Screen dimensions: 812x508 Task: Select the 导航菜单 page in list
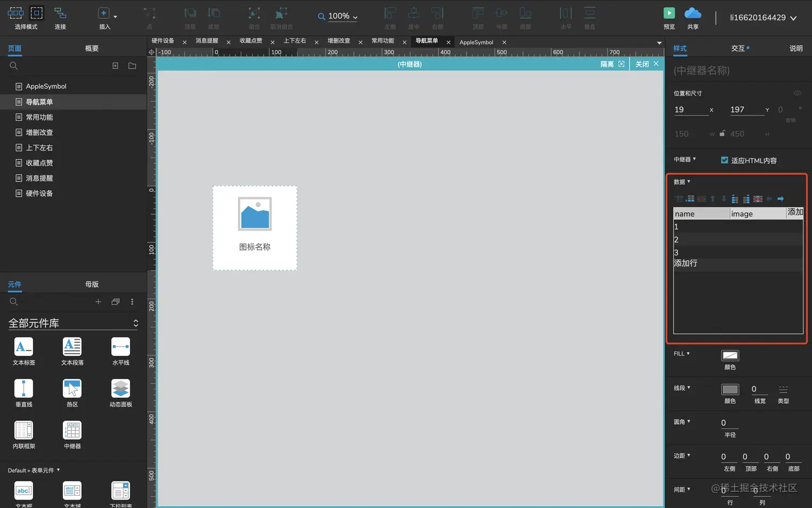73,102
